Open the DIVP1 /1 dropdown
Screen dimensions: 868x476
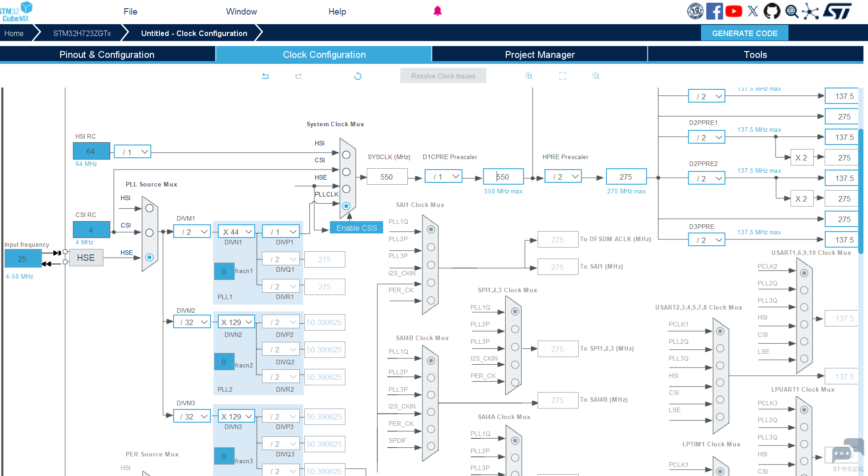(x=281, y=232)
